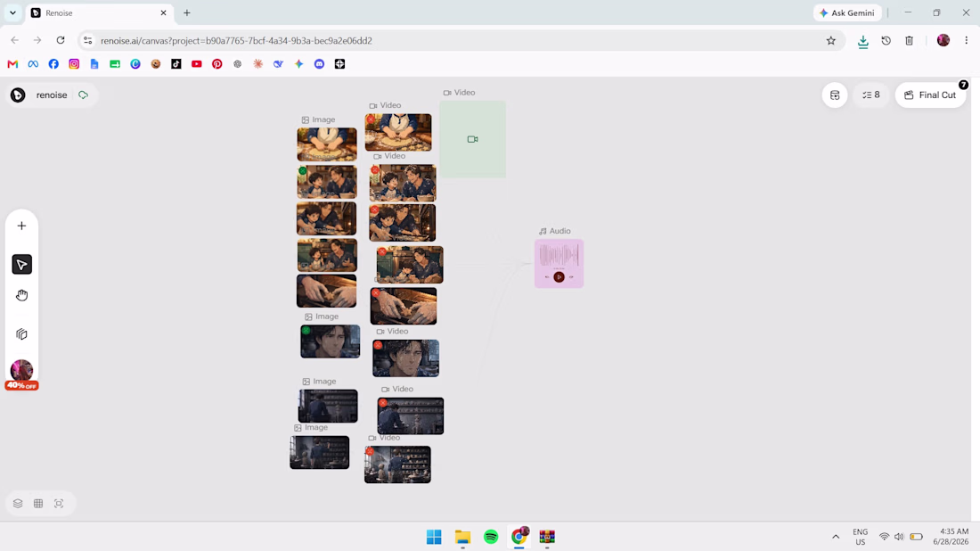Viewport: 980px width, 551px height.
Task: Click the add node plus tool
Action: [x=22, y=226]
